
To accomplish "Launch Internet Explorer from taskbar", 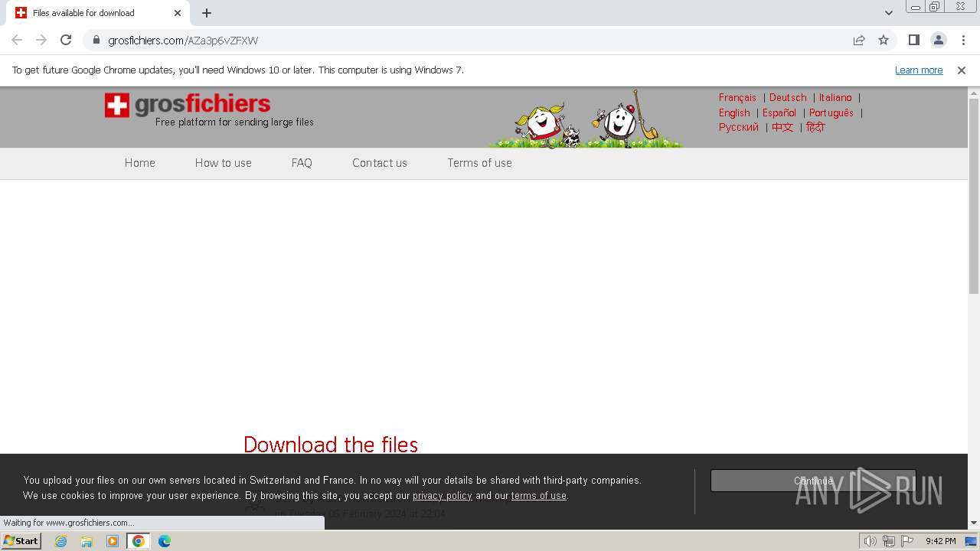I will point(61,541).
